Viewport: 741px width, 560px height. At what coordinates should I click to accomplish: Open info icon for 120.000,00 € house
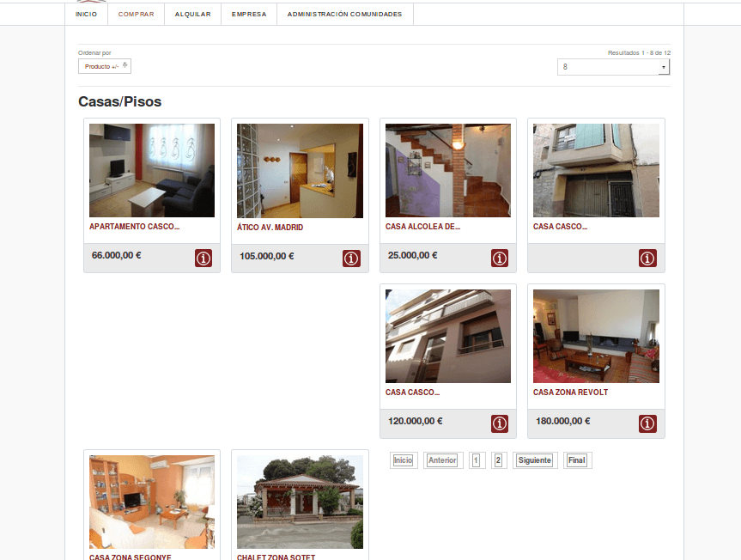tap(500, 424)
